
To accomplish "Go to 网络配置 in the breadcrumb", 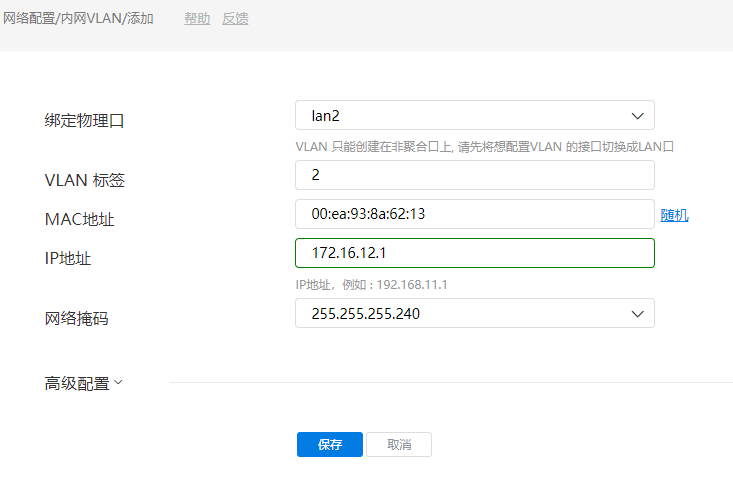I will coord(30,19).
